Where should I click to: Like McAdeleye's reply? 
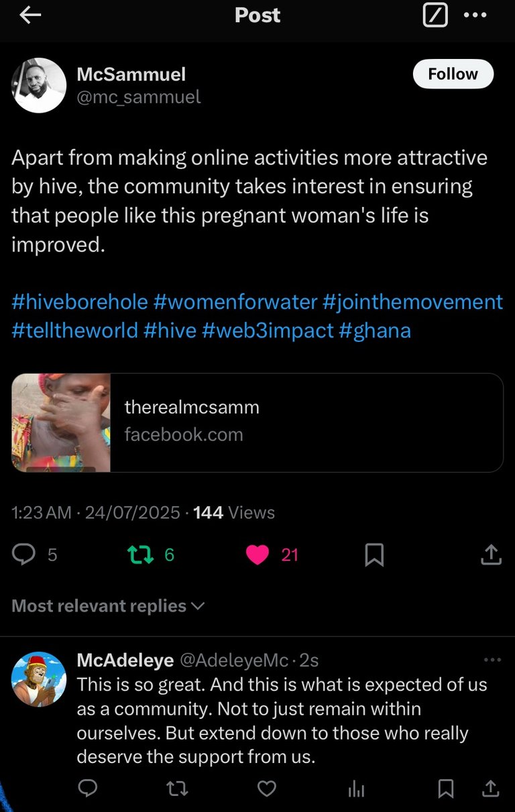(267, 789)
